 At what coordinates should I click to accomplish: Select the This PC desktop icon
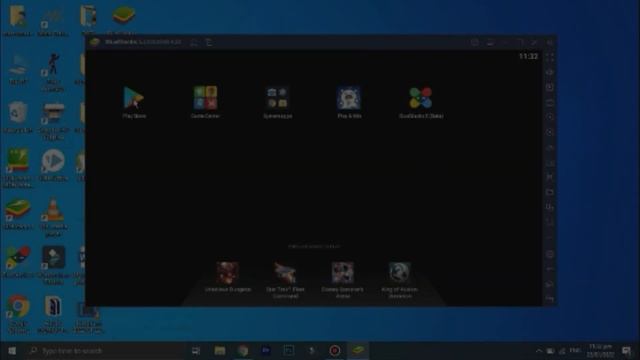pos(18,69)
